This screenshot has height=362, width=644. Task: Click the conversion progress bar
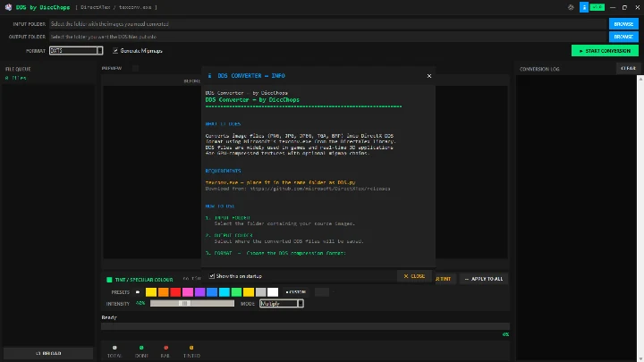pyautogui.click(x=305, y=327)
